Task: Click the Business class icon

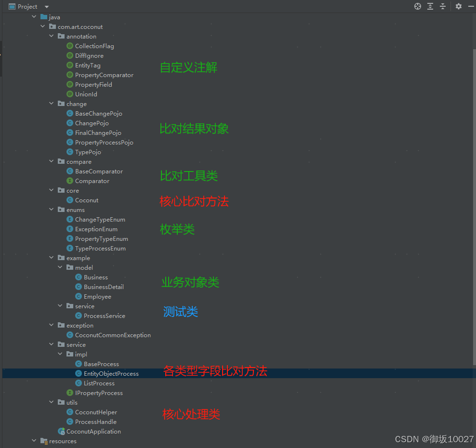Action: (x=79, y=277)
